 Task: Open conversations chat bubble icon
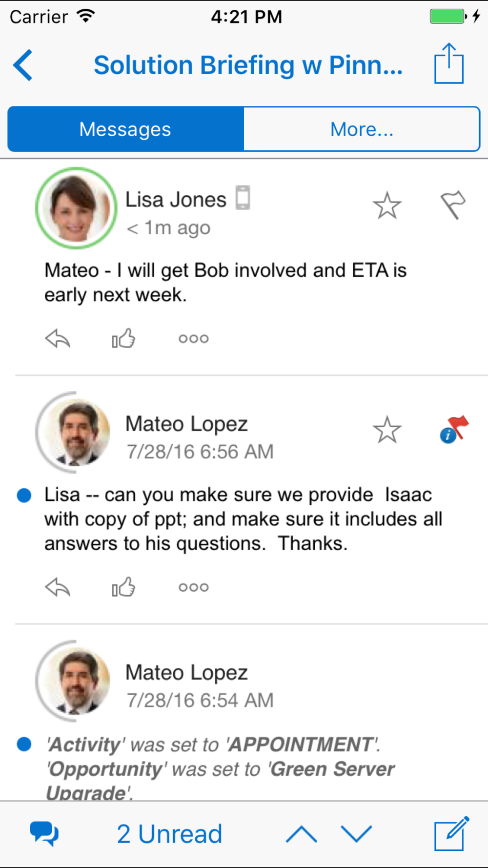(x=44, y=833)
